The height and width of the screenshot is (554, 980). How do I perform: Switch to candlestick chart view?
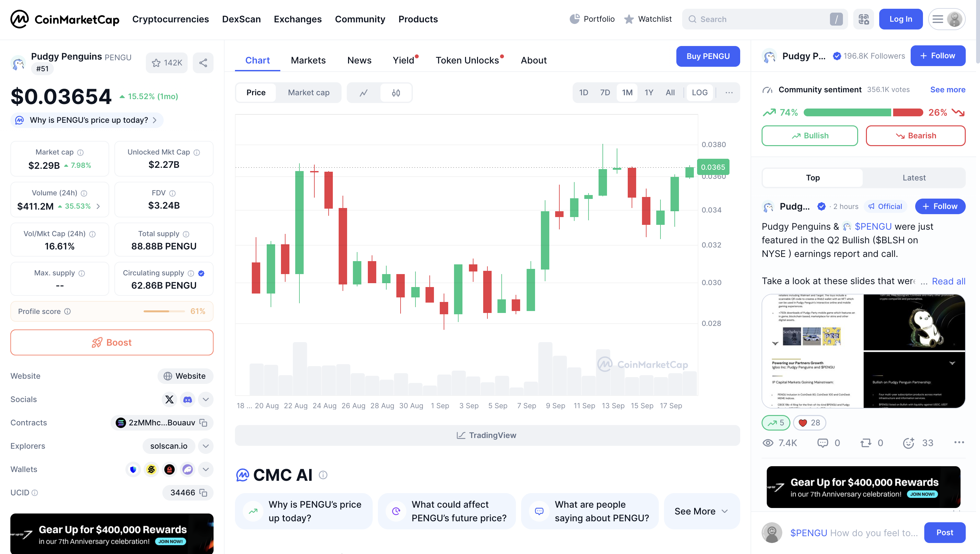pos(396,92)
